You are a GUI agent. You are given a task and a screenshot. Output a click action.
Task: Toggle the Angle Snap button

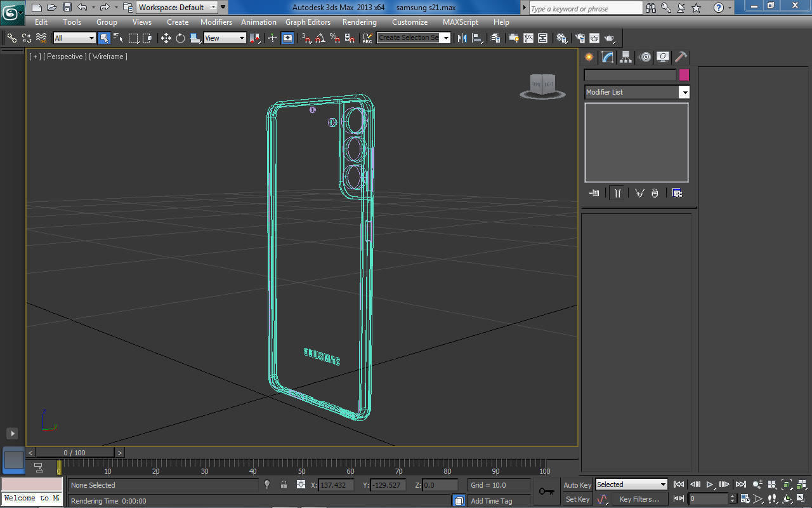pos(321,38)
